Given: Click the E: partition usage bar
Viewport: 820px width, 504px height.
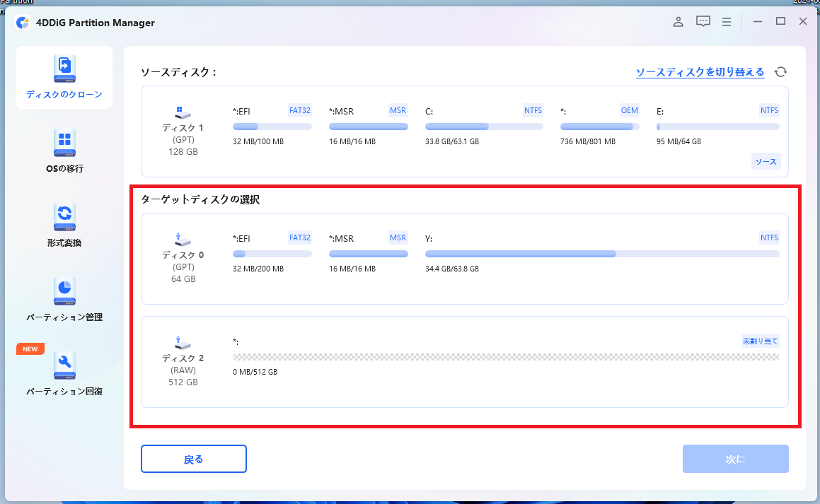Looking at the screenshot, I should click(717, 127).
